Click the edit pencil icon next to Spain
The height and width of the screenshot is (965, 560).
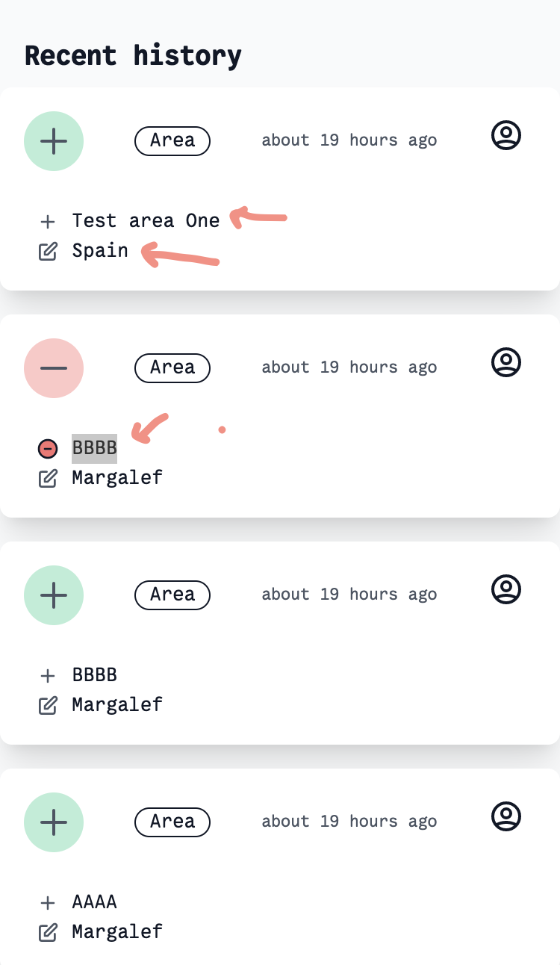pos(48,251)
